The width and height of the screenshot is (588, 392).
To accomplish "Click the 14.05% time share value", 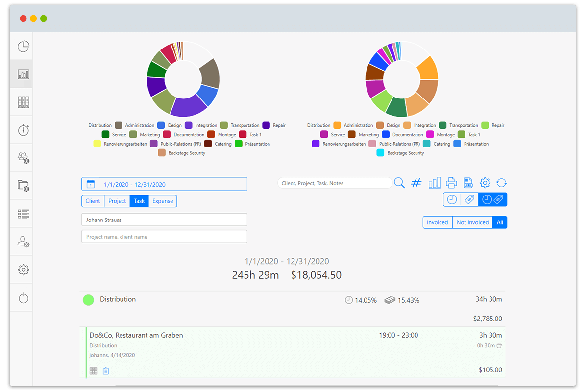I will click(366, 300).
